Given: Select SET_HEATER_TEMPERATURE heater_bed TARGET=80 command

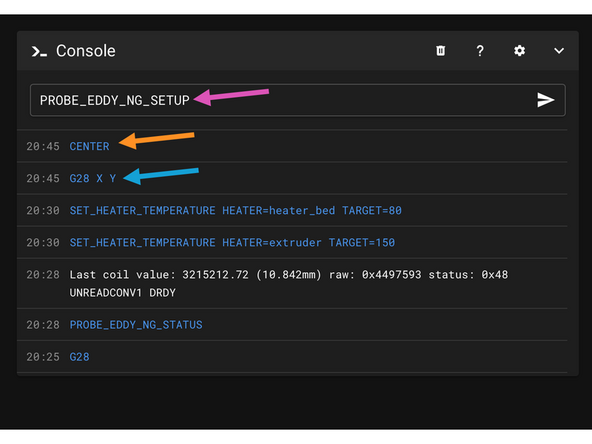Looking at the screenshot, I should coord(236,211).
